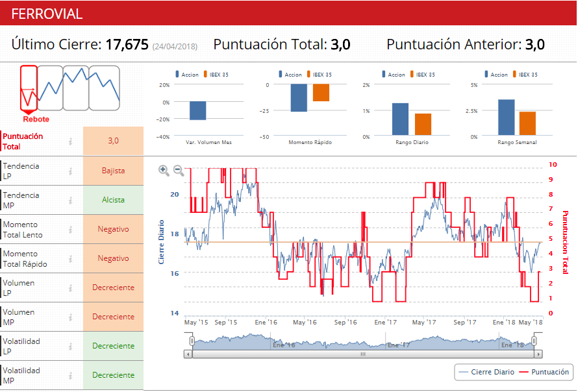Click the Negativo value for Momento Total Rápido
The image size is (578, 392).
pyautogui.click(x=113, y=258)
